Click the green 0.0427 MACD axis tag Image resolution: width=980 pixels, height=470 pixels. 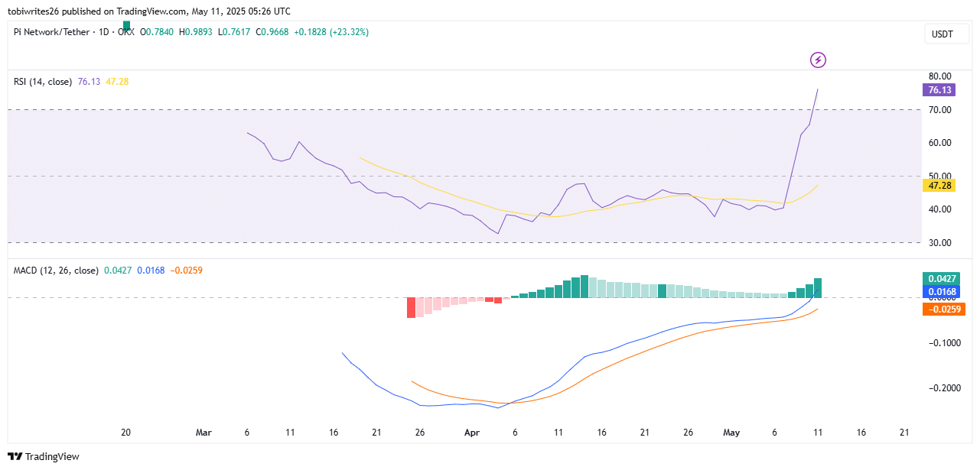coord(942,279)
